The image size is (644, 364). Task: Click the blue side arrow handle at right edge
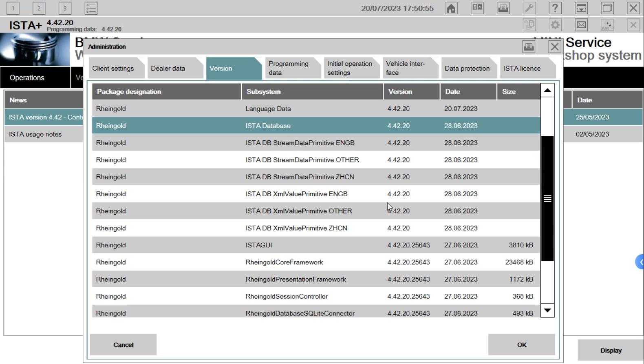pos(640,262)
